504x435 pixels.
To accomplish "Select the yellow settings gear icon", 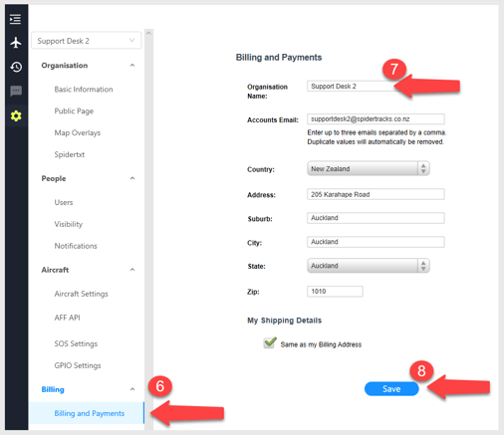I will (16, 115).
